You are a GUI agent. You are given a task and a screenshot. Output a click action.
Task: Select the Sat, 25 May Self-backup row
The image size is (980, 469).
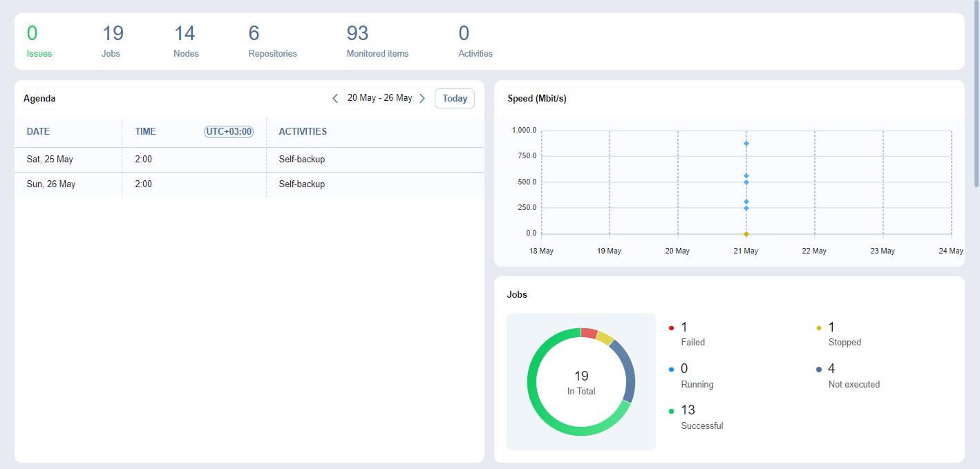click(x=249, y=160)
